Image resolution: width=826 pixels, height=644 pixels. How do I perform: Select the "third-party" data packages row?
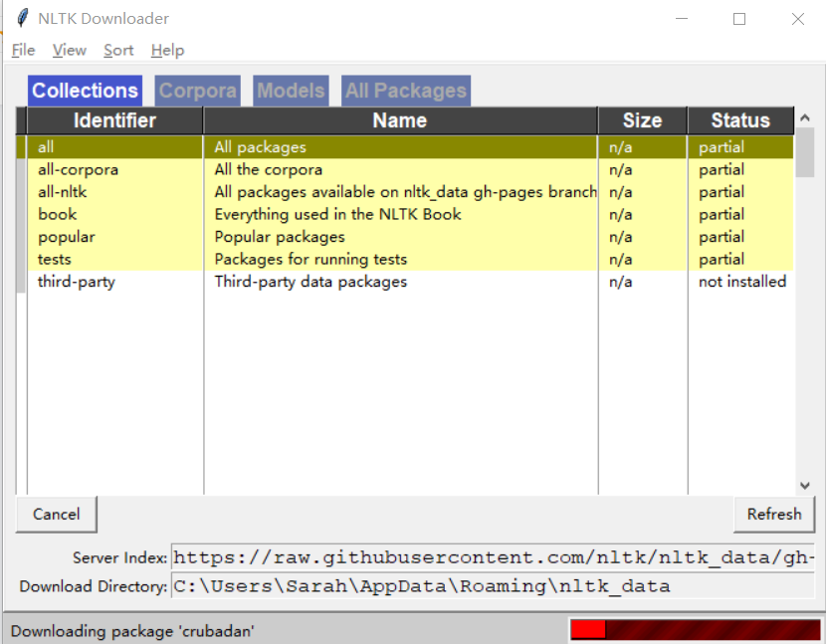point(299,282)
